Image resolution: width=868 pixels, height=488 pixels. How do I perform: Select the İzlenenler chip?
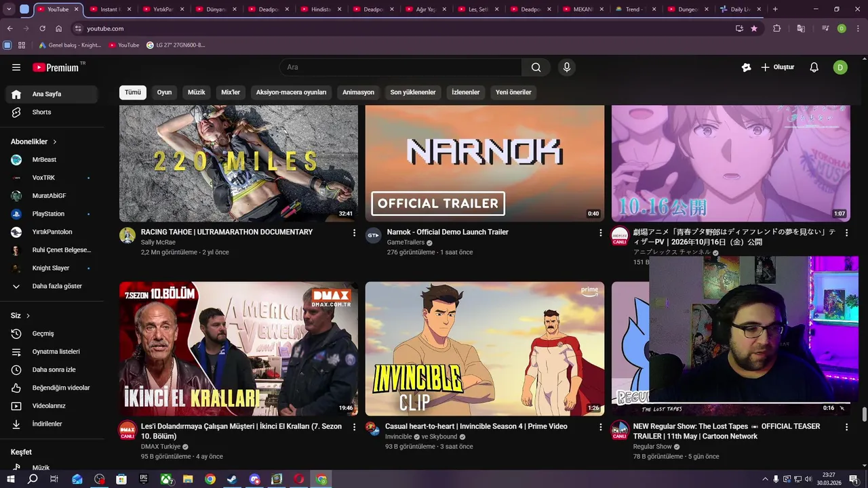(466, 92)
